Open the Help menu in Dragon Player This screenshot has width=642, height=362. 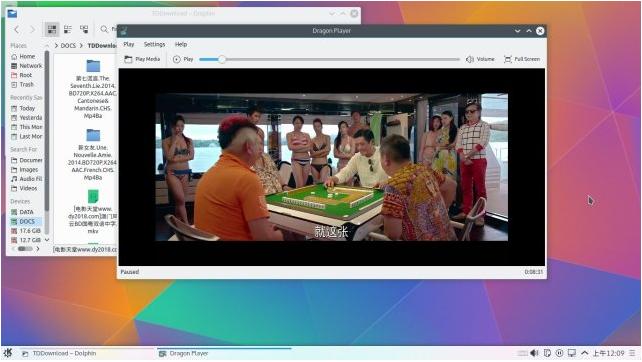(x=181, y=44)
